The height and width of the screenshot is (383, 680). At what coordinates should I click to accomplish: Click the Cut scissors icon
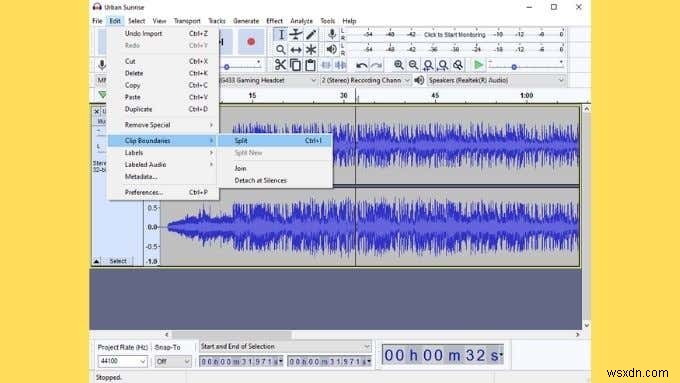pyautogui.click(x=280, y=65)
